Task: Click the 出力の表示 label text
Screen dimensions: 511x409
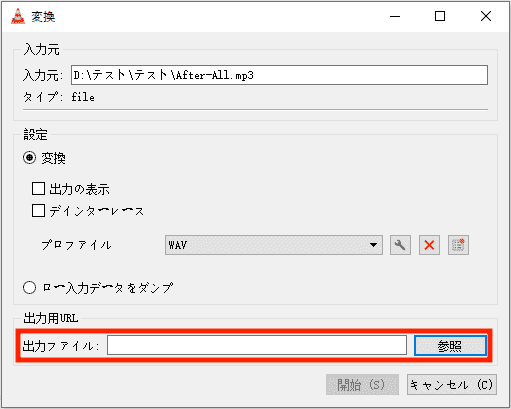Action: point(79,189)
